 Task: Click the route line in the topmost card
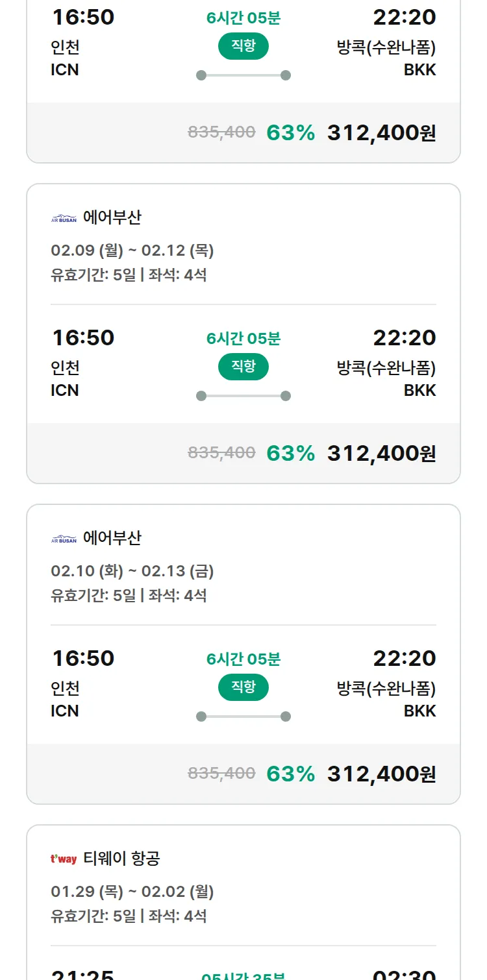point(243,75)
